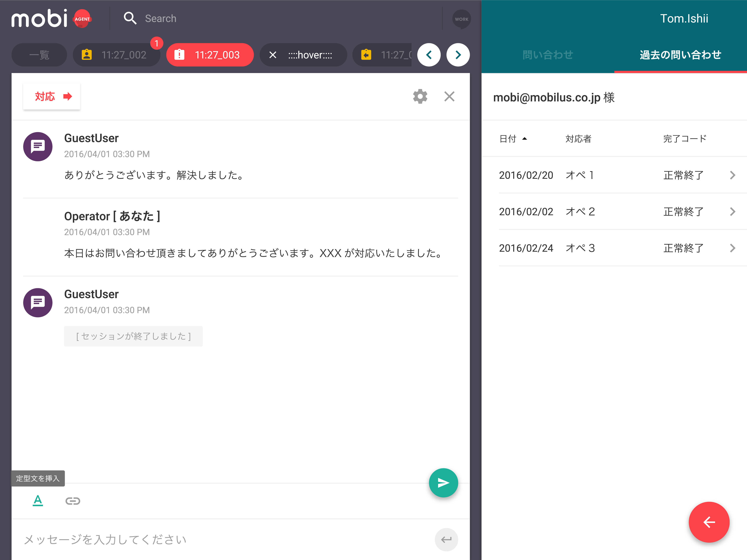This screenshot has width=747, height=560.
Task: Click the オペ 3 operator cell
Action: (580, 248)
